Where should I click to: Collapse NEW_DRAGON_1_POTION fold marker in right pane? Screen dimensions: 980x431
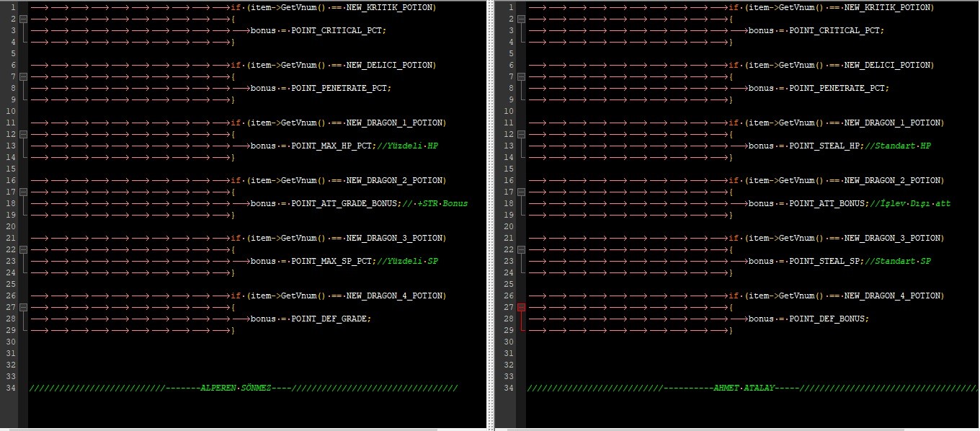point(521,134)
